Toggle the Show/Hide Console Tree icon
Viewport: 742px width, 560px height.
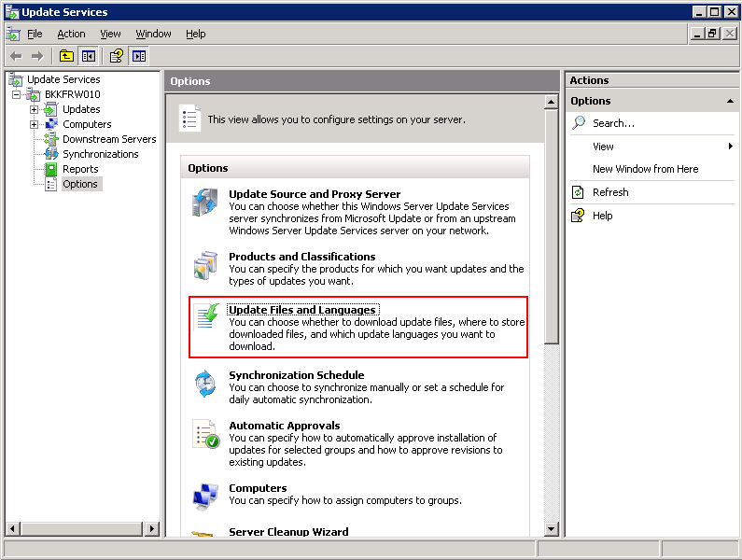click(88, 56)
